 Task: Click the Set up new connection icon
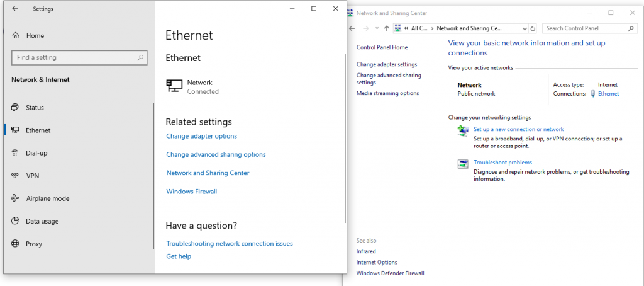(x=463, y=131)
